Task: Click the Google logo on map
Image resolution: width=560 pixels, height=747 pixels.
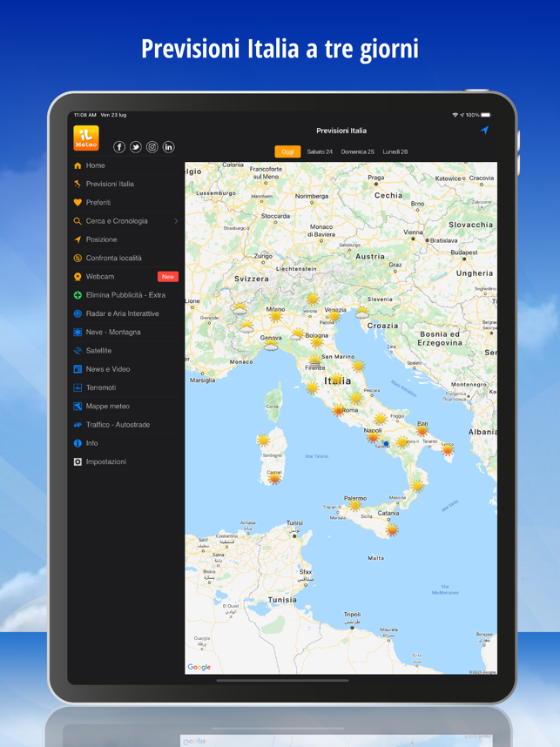Action: click(199, 667)
